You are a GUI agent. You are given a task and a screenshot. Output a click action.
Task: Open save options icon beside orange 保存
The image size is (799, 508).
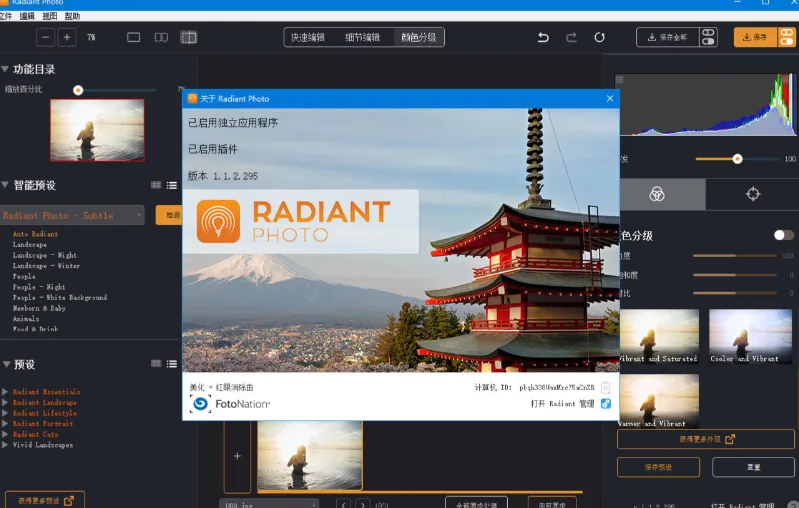click(x=786, y=37)
